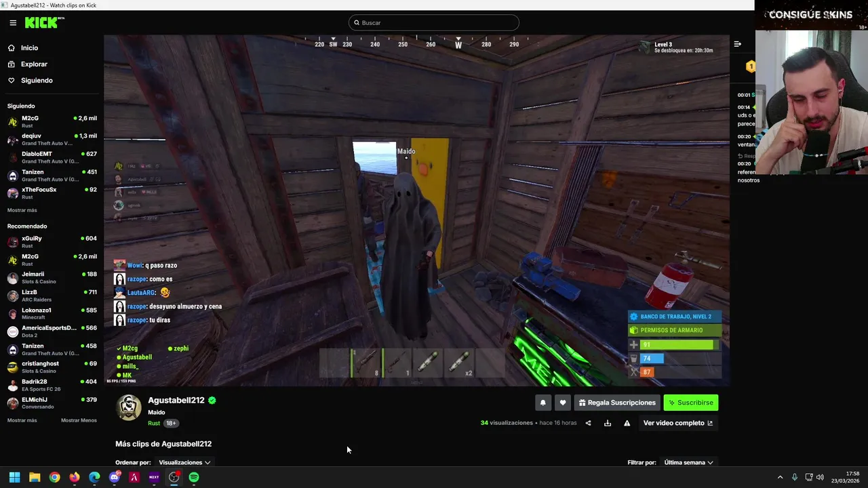Image resolution: width=868 pixels, height=488 pixels.
Task: Open Tanizen with 458 viewers in Recomendado
Action: [52, 350]
